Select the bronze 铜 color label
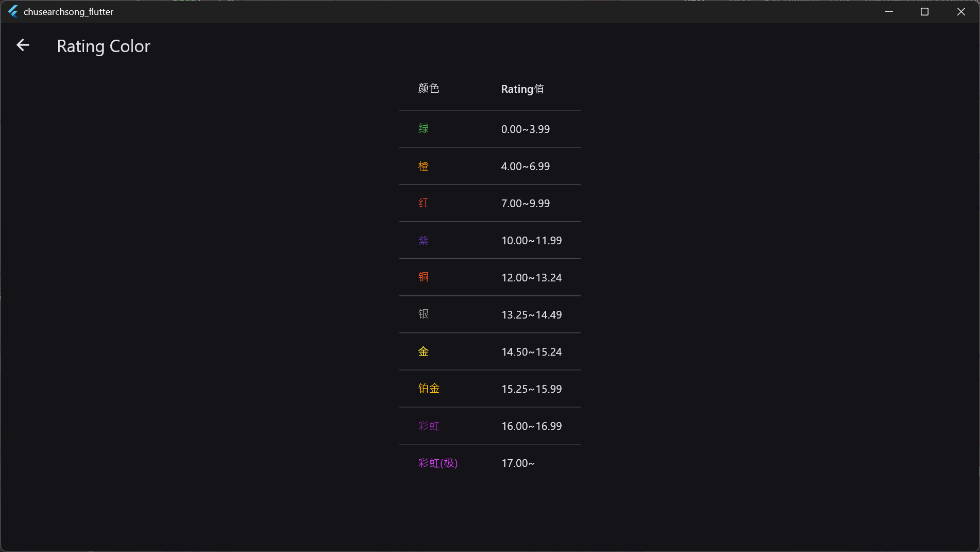The image size is (980, 552). click(x=424, y=277)
